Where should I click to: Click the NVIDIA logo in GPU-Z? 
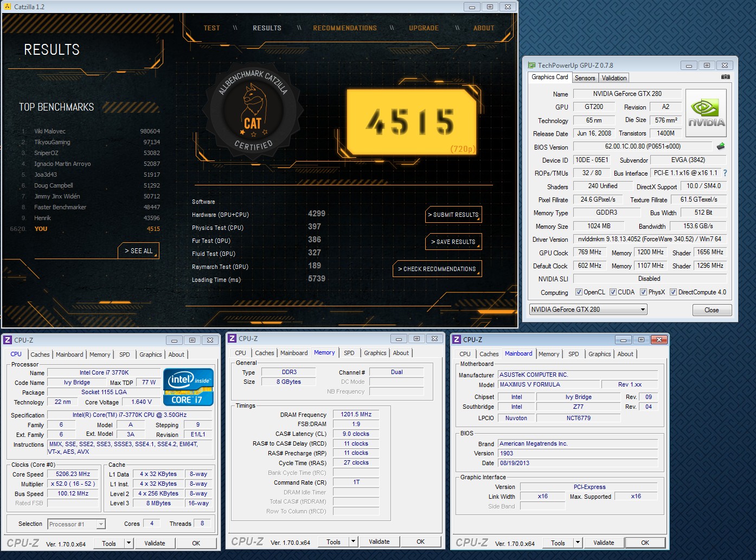click(x=706, y=113)
